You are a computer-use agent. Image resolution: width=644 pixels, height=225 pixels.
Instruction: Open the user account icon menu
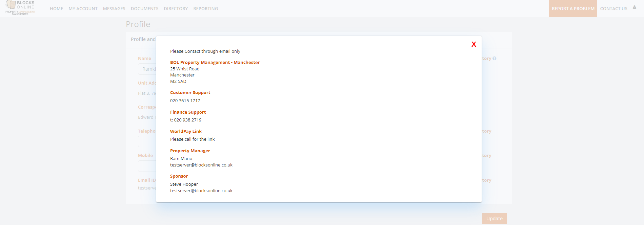point(635,7)
